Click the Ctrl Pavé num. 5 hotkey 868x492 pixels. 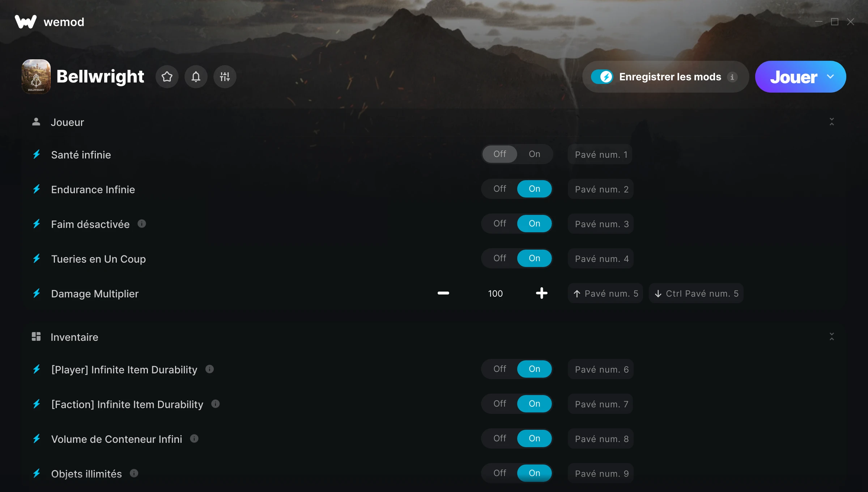[x=696, y=293]
